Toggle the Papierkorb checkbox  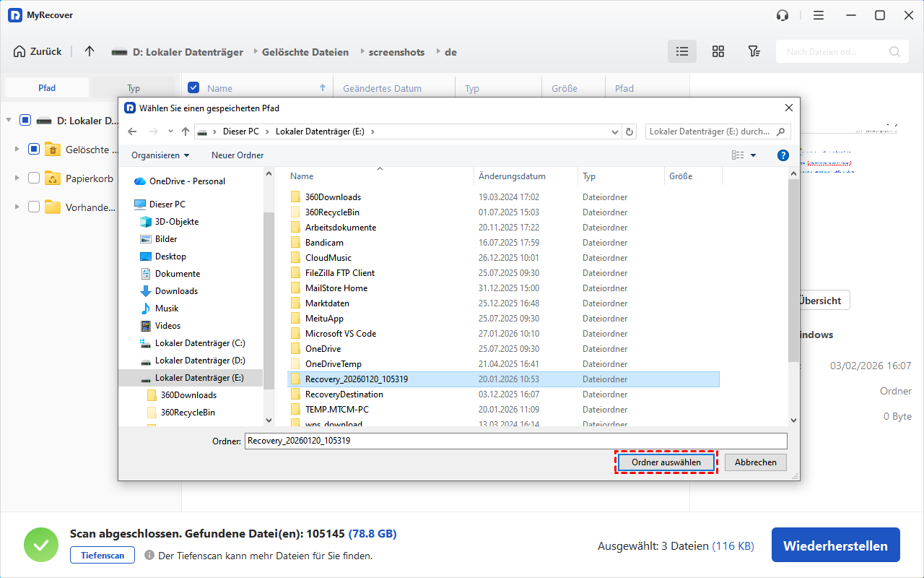34,178
